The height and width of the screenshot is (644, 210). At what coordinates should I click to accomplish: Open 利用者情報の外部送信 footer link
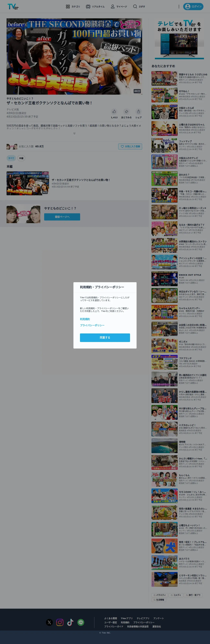(138, 626)
